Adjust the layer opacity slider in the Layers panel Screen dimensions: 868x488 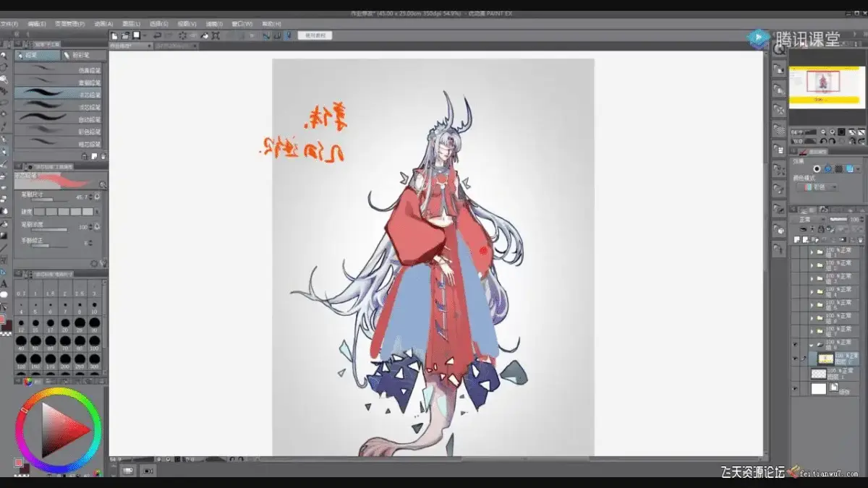[x=838, y=219]
